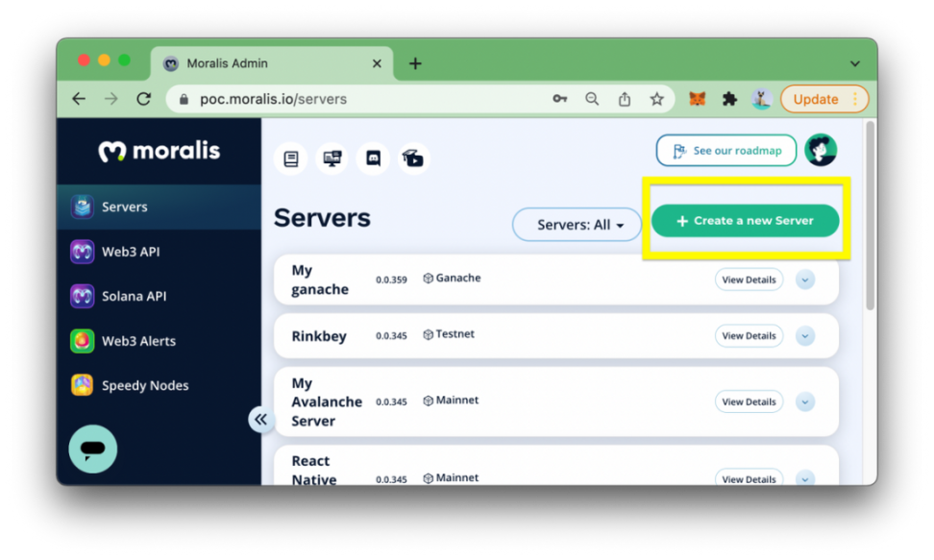Open the MetaMask fox extension

(x=698, y=99)
